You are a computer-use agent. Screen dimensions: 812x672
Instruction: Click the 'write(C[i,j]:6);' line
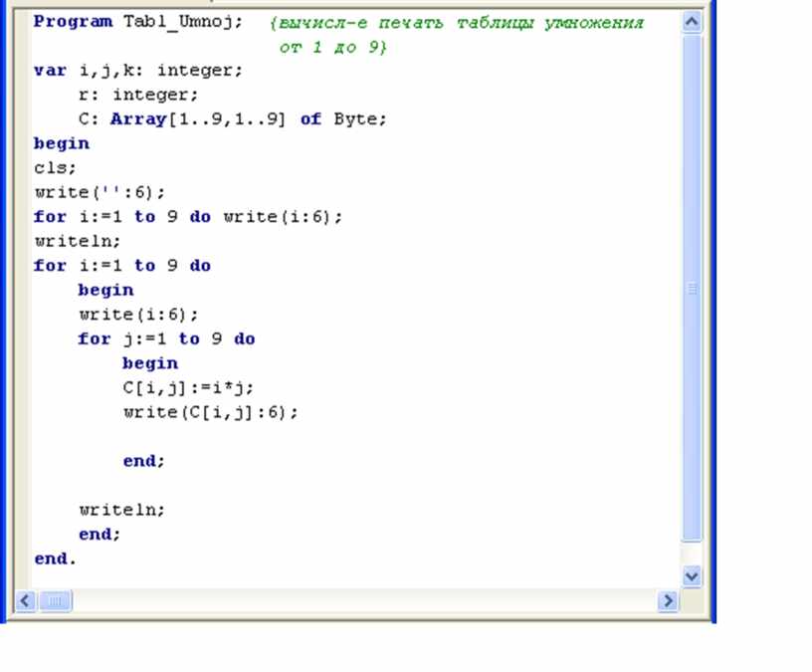[x=211, y=412]
